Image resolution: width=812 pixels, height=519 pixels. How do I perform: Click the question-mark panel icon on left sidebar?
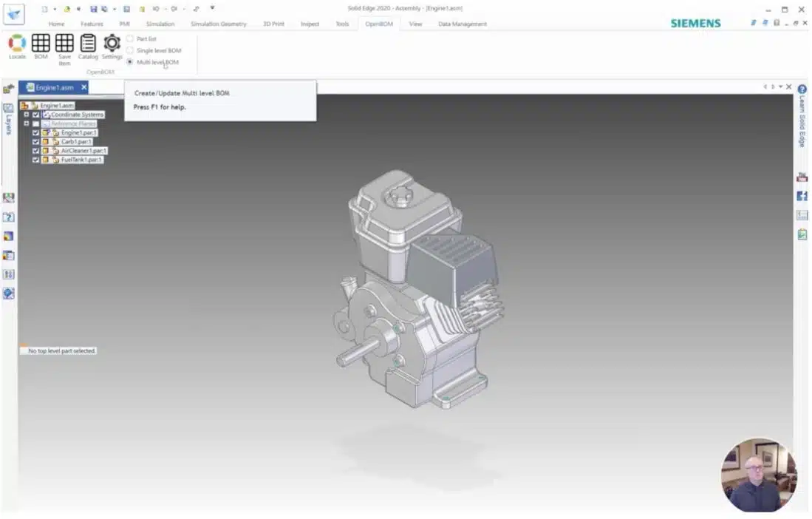click(8, 217)
